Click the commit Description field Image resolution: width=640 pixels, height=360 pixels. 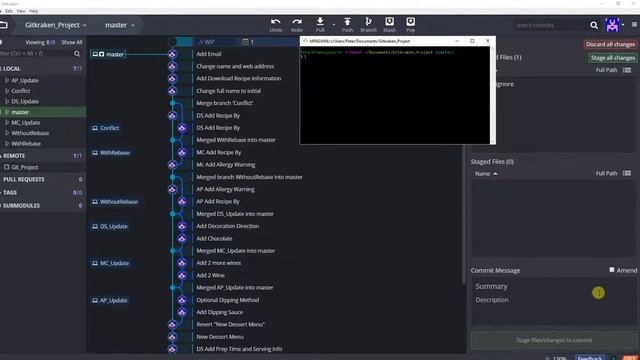(x=553, y=309)
